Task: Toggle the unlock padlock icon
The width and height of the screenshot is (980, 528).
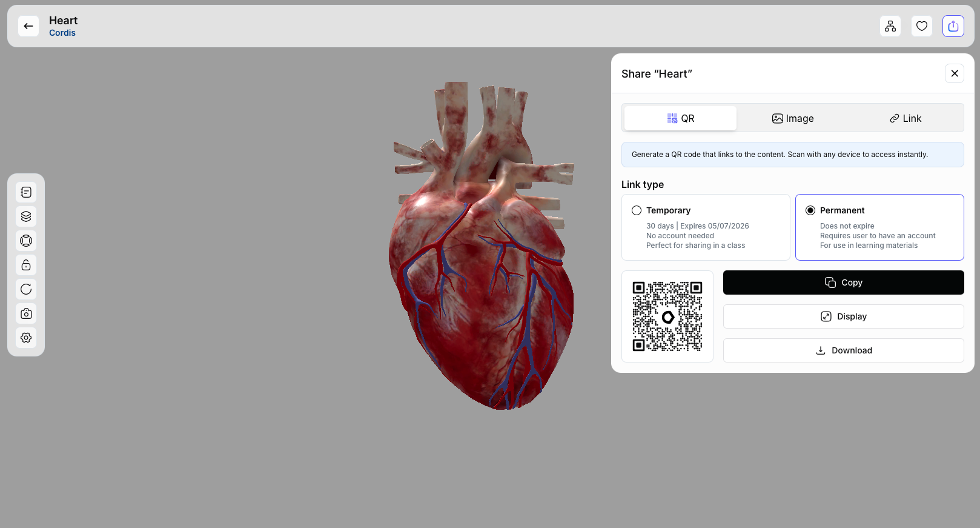Action: [x=26, y=265]
